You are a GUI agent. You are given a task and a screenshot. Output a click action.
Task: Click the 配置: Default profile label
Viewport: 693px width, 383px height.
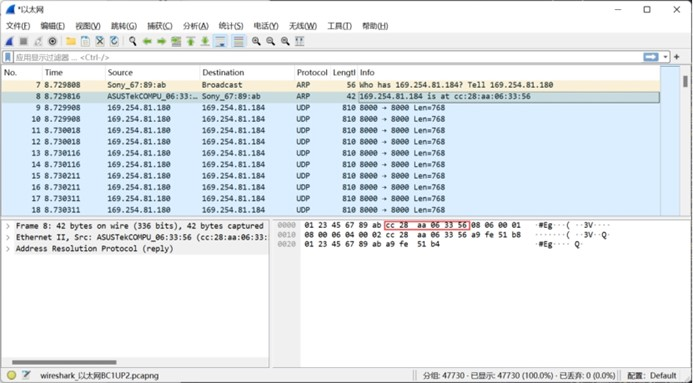coord(651,375)
